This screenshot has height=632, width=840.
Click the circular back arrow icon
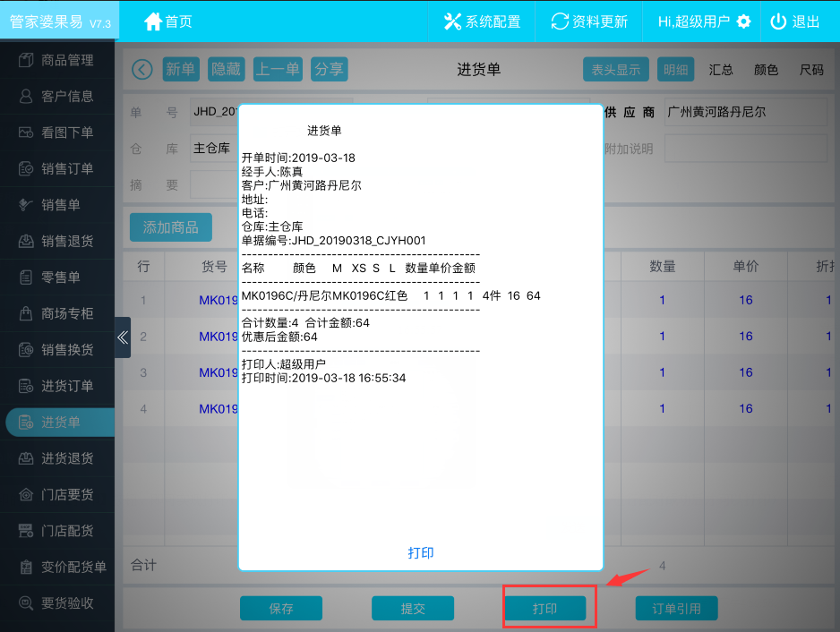click(x=141, y=70)
